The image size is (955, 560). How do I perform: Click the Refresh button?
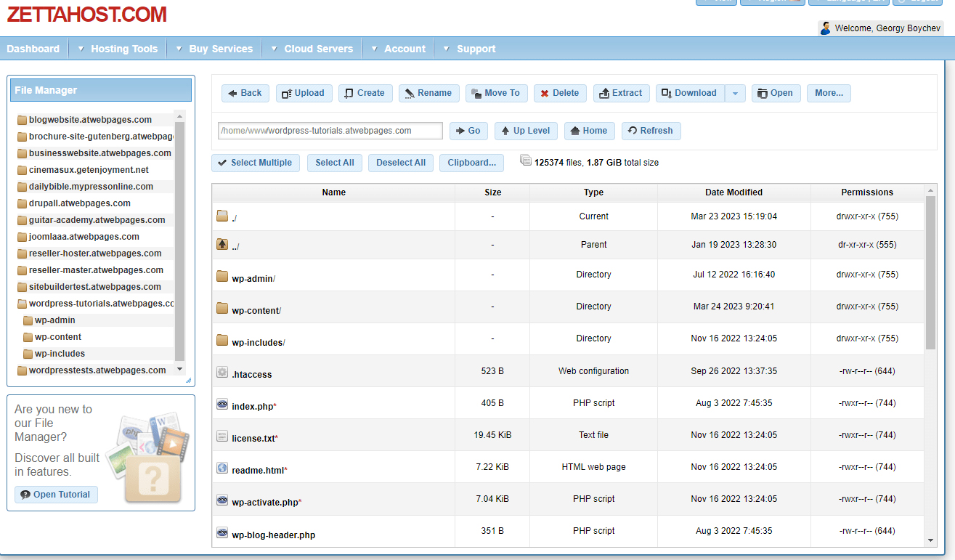pos(651,131)
